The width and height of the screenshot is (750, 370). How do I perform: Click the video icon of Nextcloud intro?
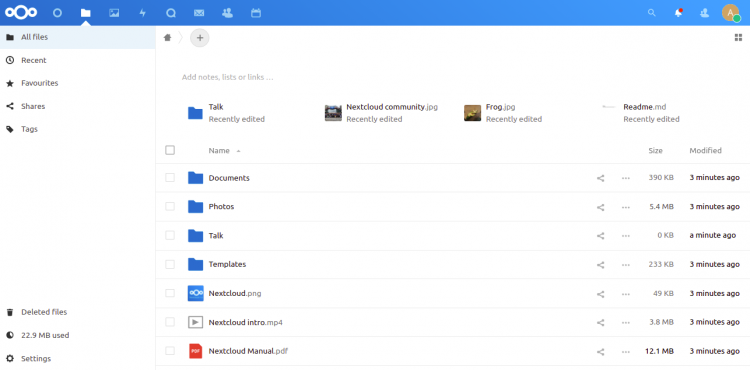coord(195,322)
